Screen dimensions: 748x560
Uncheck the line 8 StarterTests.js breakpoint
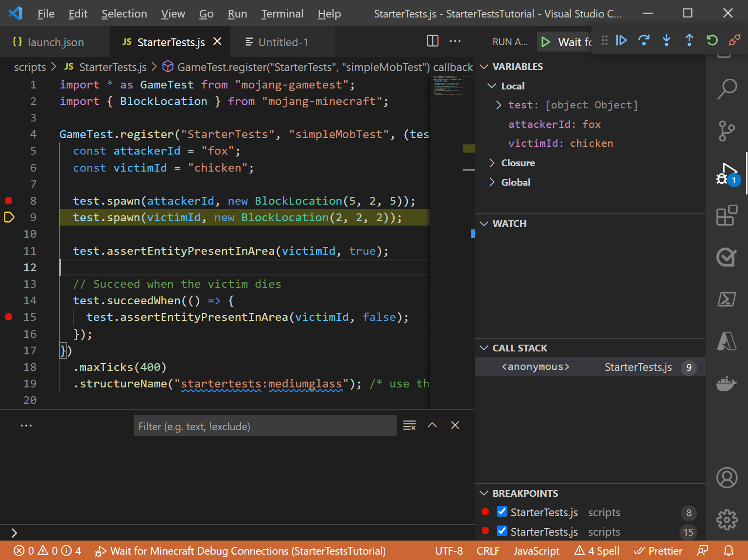pos(502,512)
